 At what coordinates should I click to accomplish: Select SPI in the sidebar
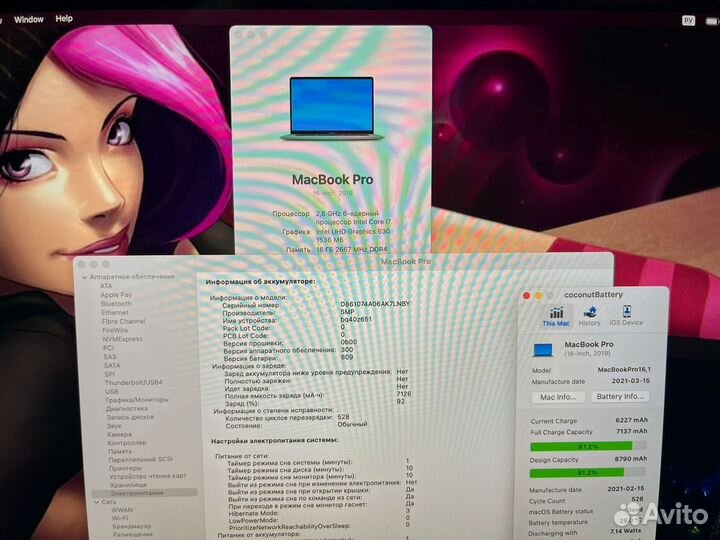[109, 374]
